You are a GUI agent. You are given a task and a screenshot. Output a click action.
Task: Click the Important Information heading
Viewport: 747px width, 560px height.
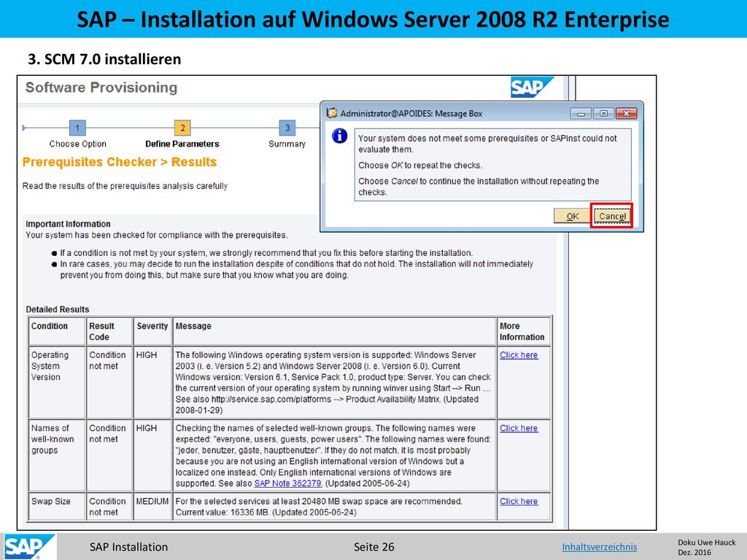pos(68,224)
